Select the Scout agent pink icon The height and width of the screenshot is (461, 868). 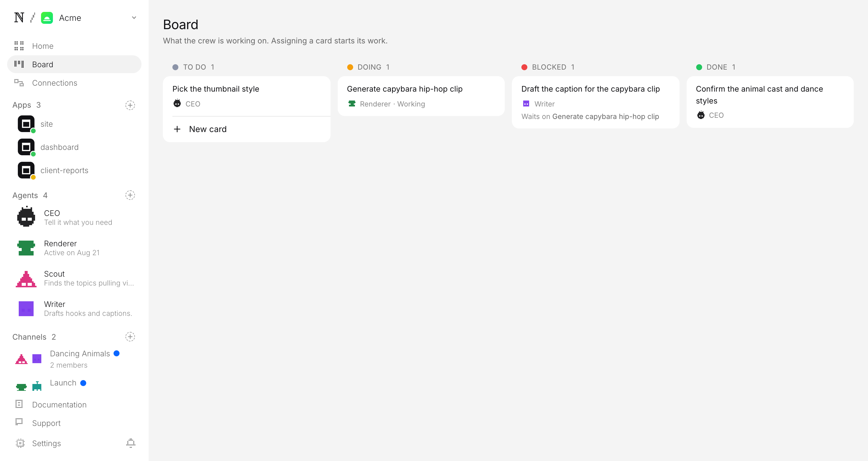(26, 279)
